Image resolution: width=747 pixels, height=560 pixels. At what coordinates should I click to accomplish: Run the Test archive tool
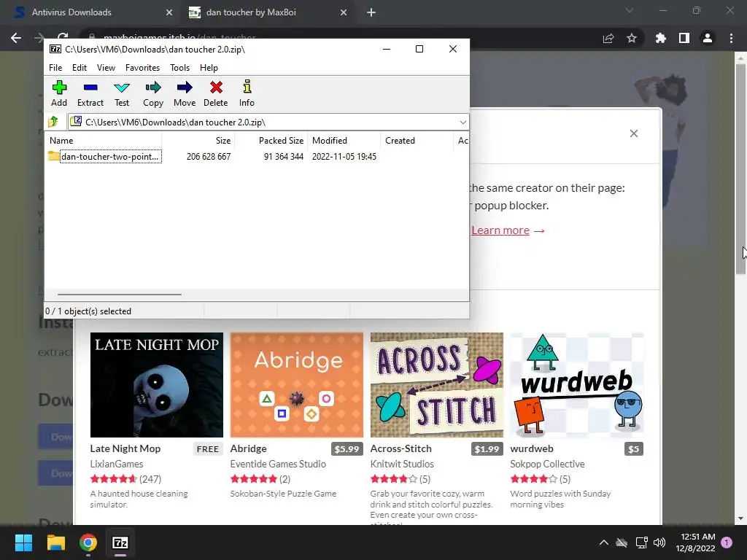coord(122,93)
